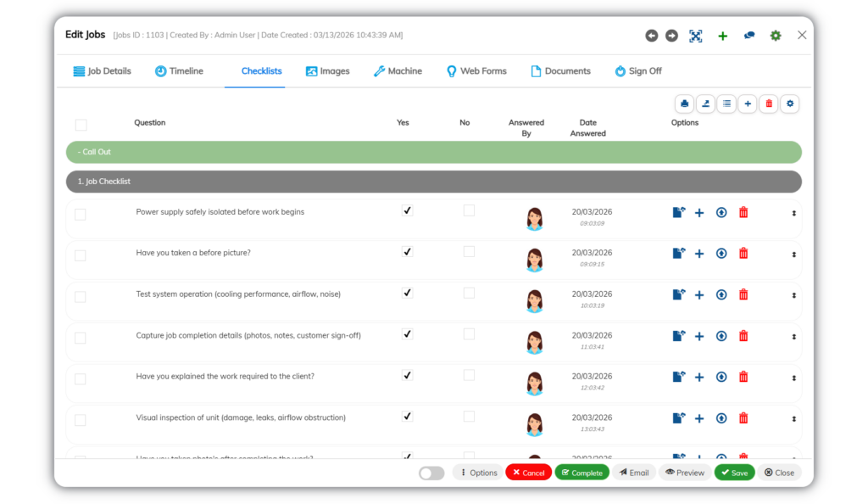Click upload icon for Have you taken a before picture row

coord(721,253)
